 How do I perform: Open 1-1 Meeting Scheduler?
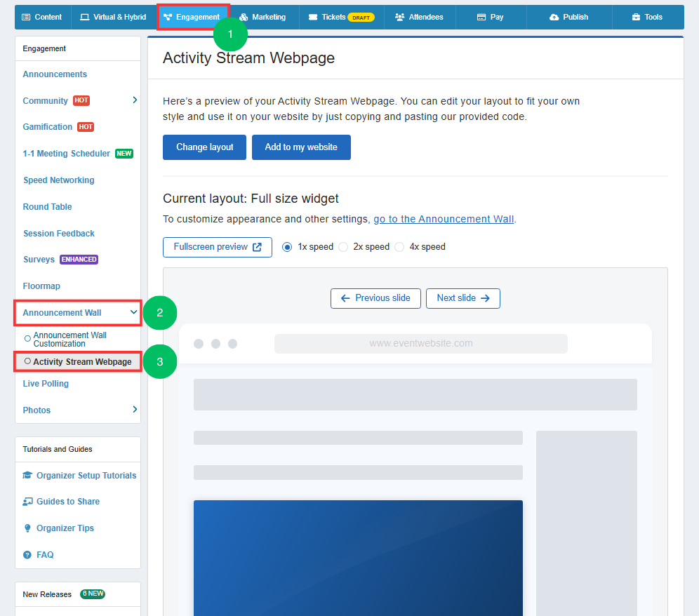pos(67,154)
